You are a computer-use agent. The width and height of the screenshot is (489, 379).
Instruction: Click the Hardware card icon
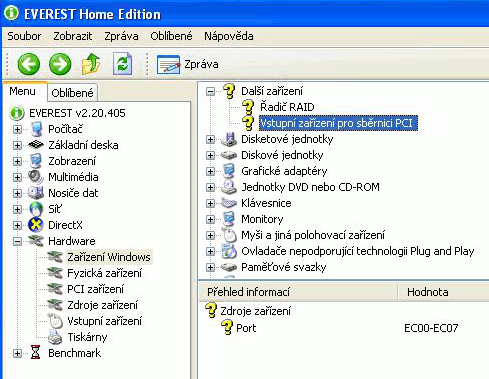tap(36, 241)
